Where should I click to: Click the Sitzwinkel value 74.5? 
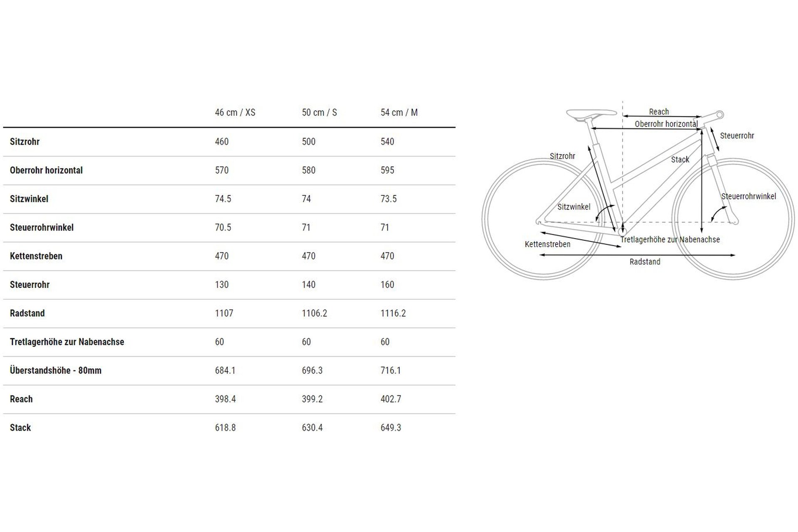(223, 199)
